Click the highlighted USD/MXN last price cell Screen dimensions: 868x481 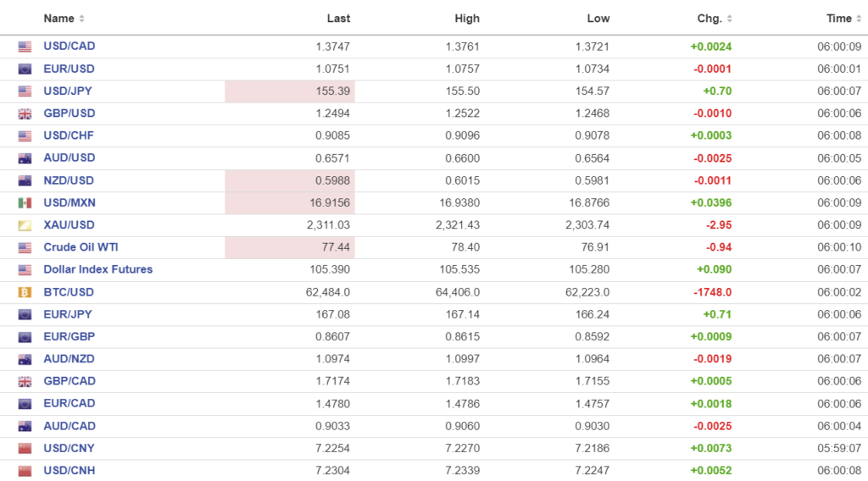coord(290,203)
